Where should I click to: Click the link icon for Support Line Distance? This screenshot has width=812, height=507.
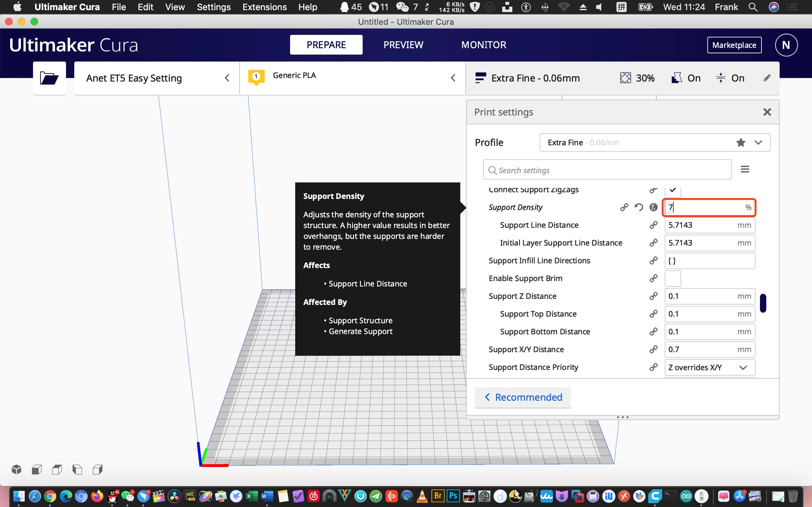653,225
